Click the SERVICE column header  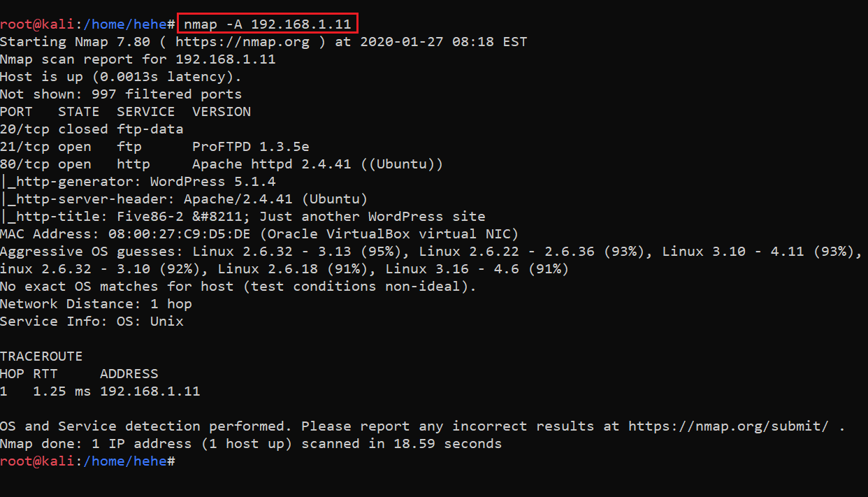coord(145,112)
